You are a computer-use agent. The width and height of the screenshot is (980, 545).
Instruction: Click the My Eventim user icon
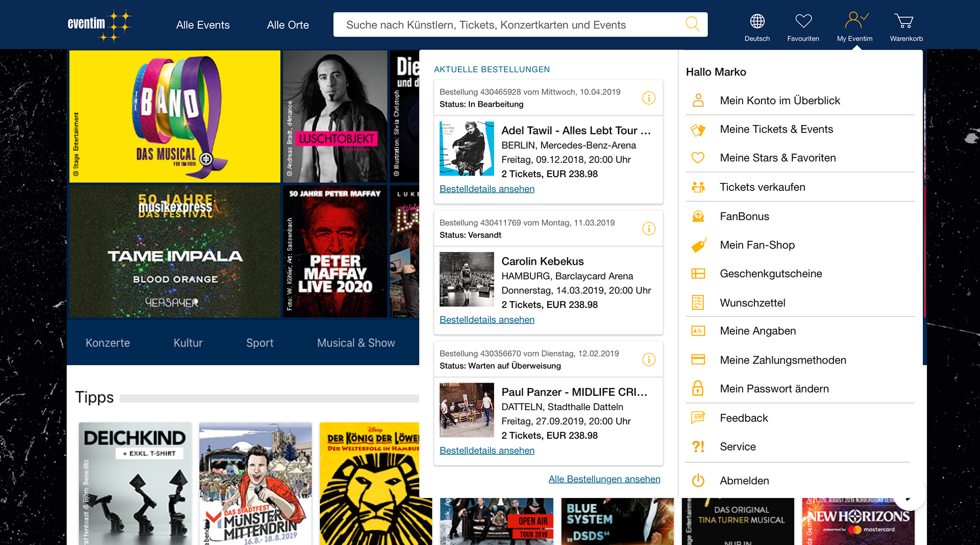(856, 20)
